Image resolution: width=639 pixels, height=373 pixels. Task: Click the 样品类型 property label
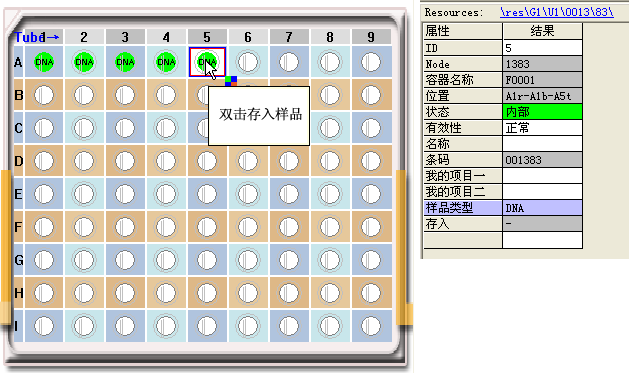(463, 208)
